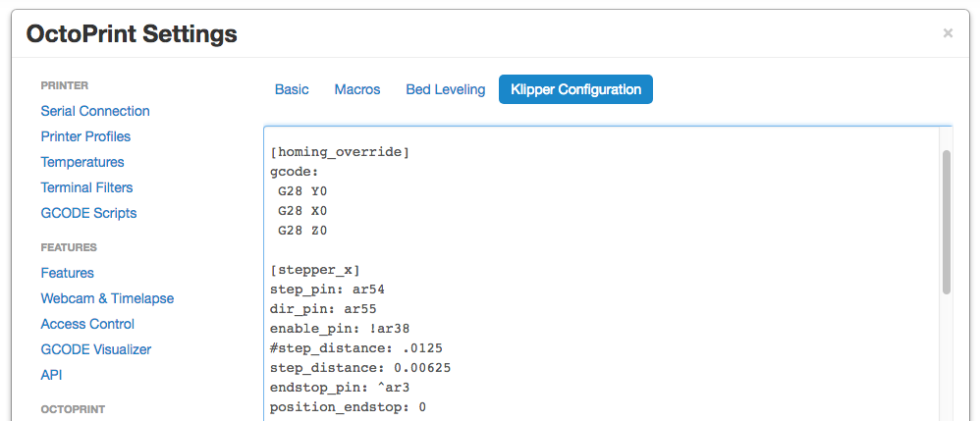Switch to the Bed Leveling tab
980x421 pixels.
coord(446,89)
